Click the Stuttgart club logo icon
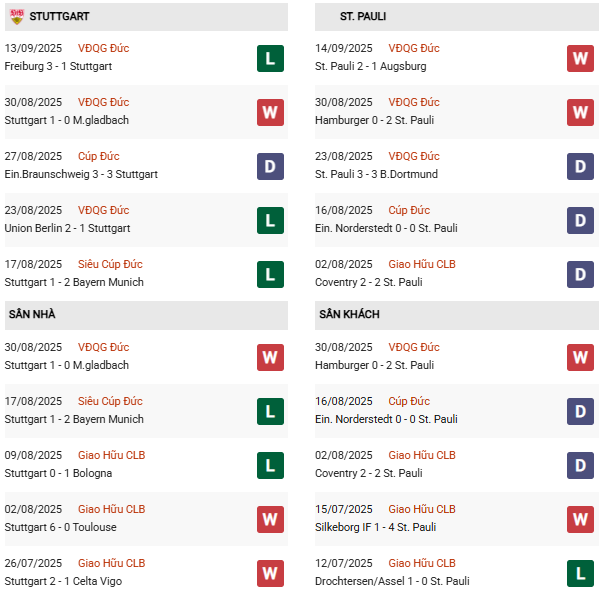 point(17,17)
